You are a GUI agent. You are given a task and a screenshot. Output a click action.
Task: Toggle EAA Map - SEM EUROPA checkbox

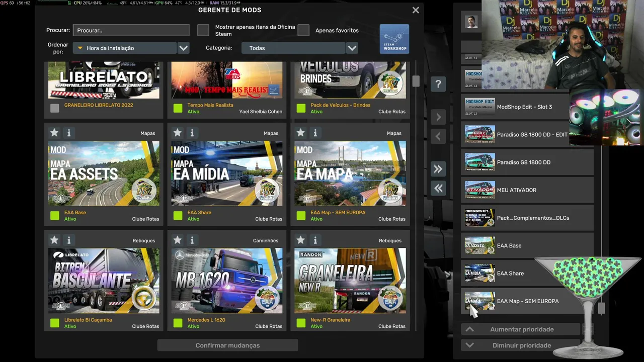click(301, 216)
